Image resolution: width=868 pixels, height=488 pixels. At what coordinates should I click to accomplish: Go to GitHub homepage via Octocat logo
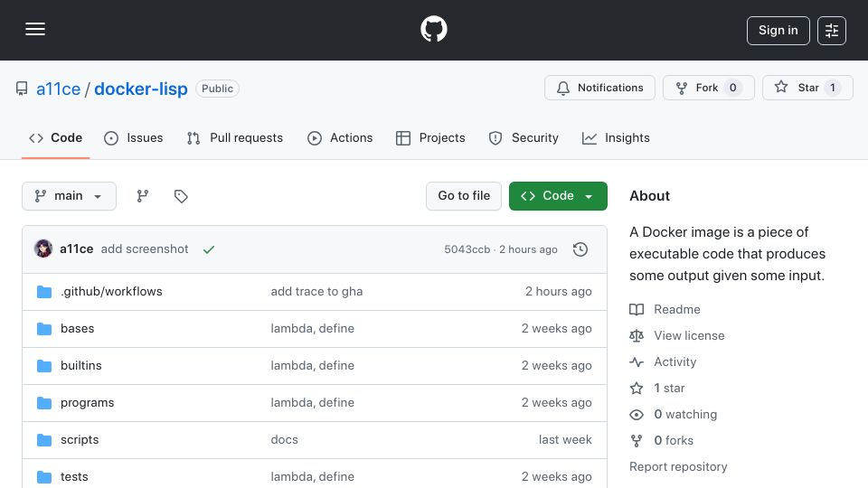[433, 29]
